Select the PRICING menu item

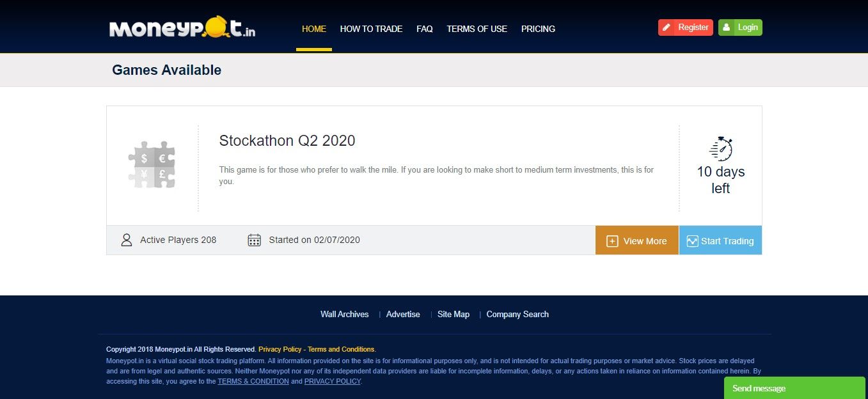(x=538, y=29)
